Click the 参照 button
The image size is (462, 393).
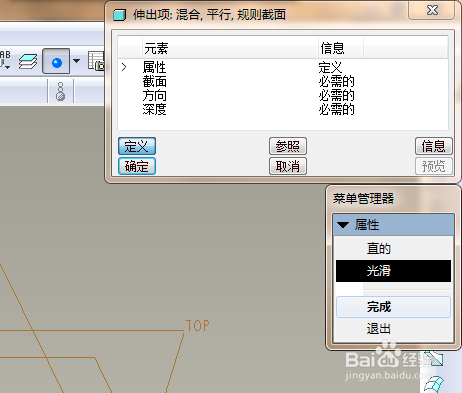288,146
